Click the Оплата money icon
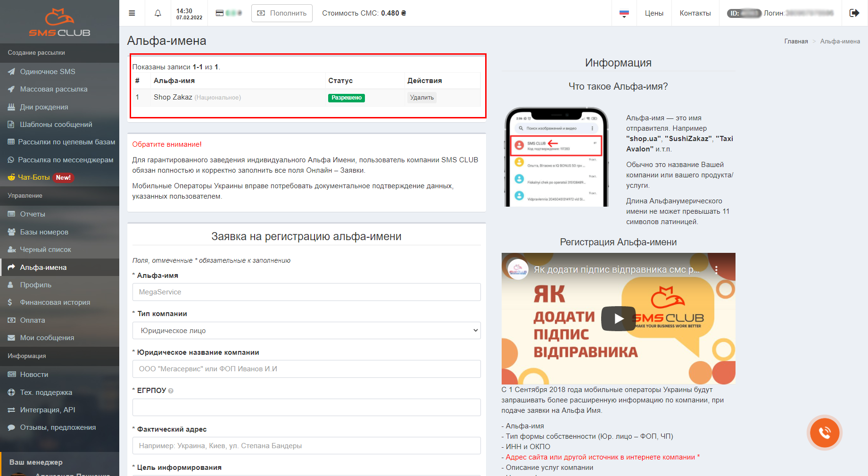The width and height of the screenshot is (868, 476). [11, 320]
